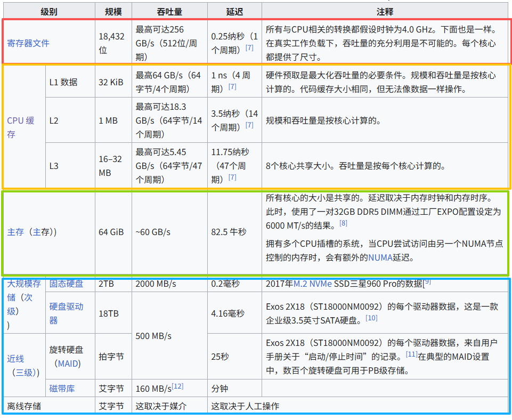Click the 级别 column header
512x420 pixels.
pos(49,12)
